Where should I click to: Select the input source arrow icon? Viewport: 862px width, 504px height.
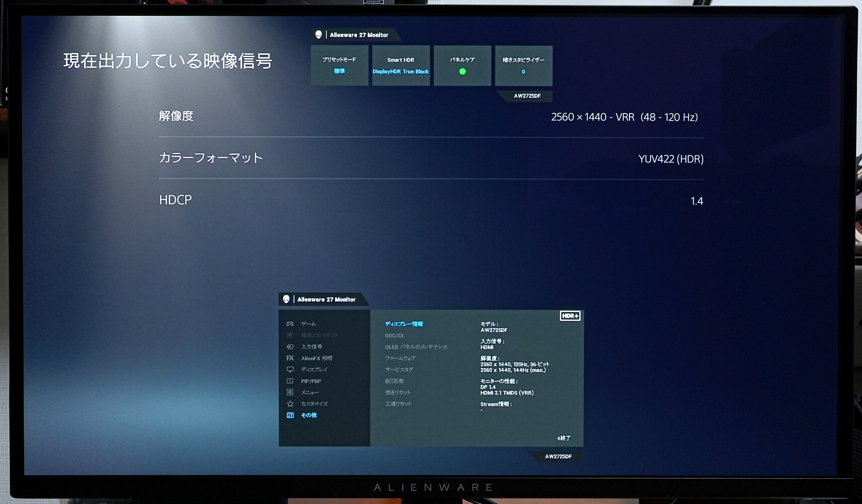pos(290,346)
